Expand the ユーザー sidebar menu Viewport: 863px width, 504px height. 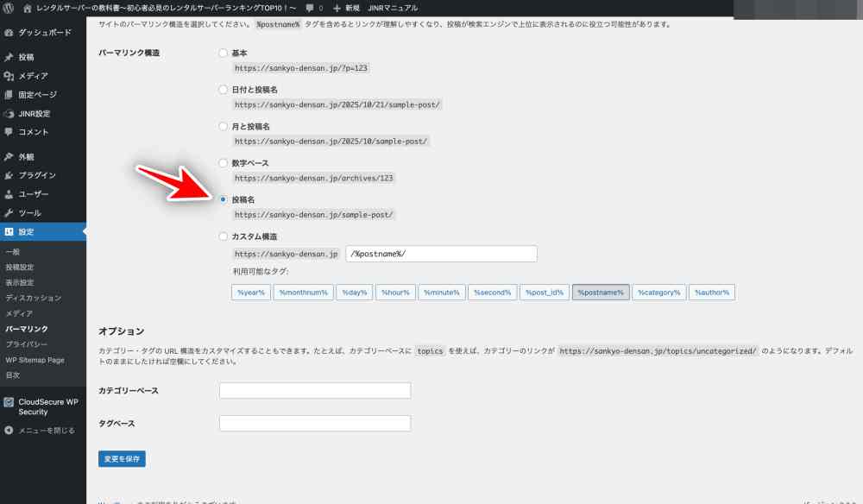coord(33,194)
